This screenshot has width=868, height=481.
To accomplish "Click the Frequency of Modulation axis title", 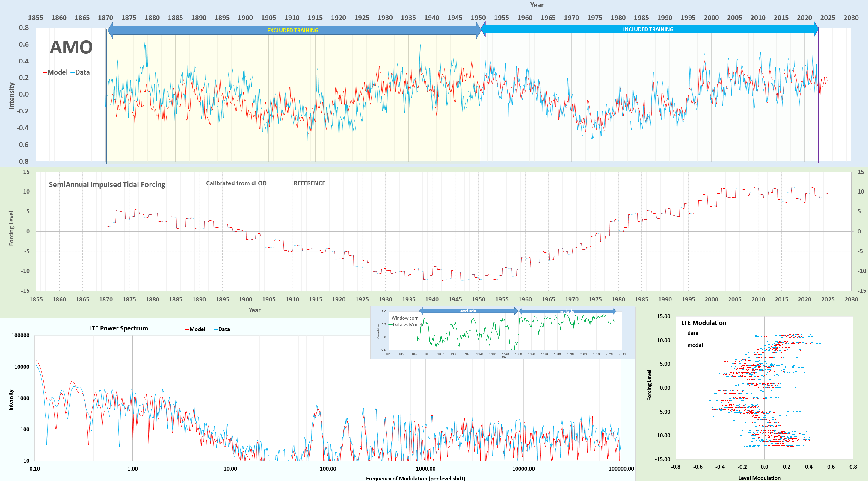I will tap(415, 478).
